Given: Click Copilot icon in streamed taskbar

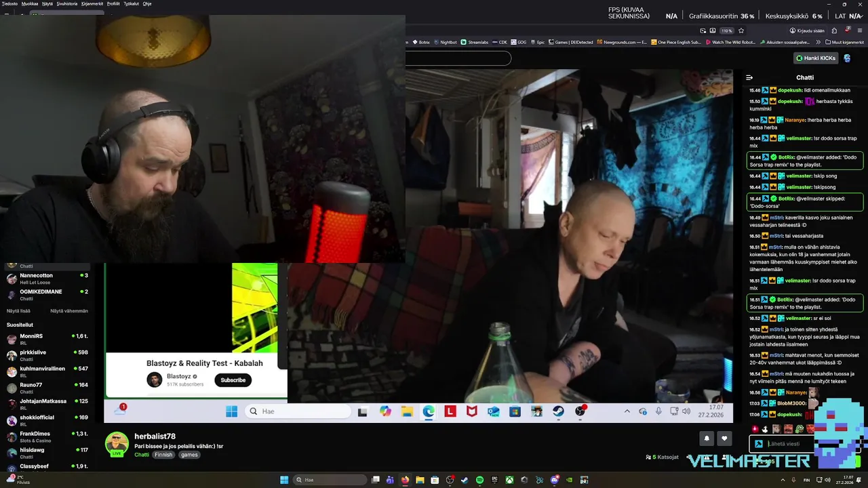Looking at the screenshot, I should click(x=385, y=411).
